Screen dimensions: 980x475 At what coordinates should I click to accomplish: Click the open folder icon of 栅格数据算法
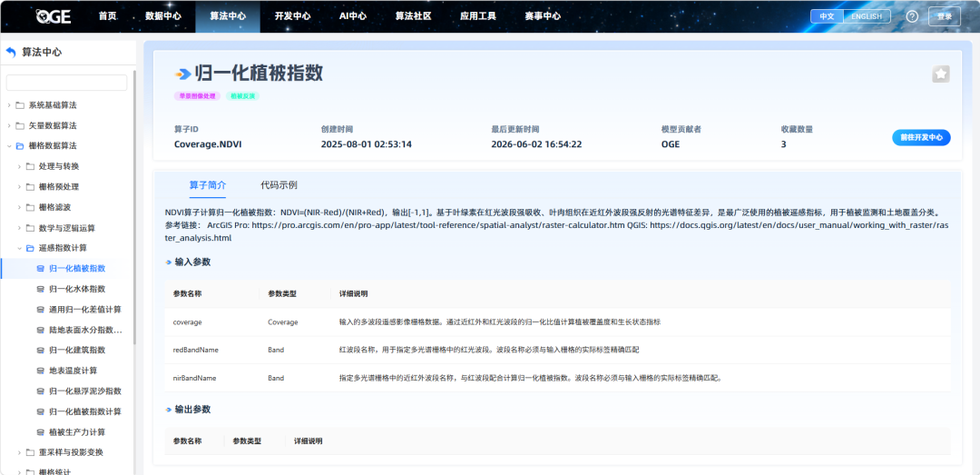[x=20, y=146]
